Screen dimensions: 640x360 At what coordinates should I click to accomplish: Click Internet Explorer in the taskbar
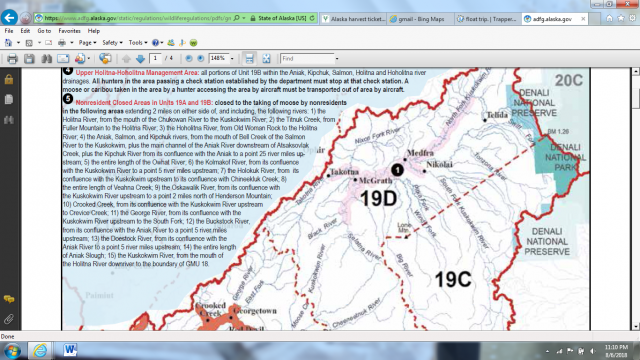40,351
